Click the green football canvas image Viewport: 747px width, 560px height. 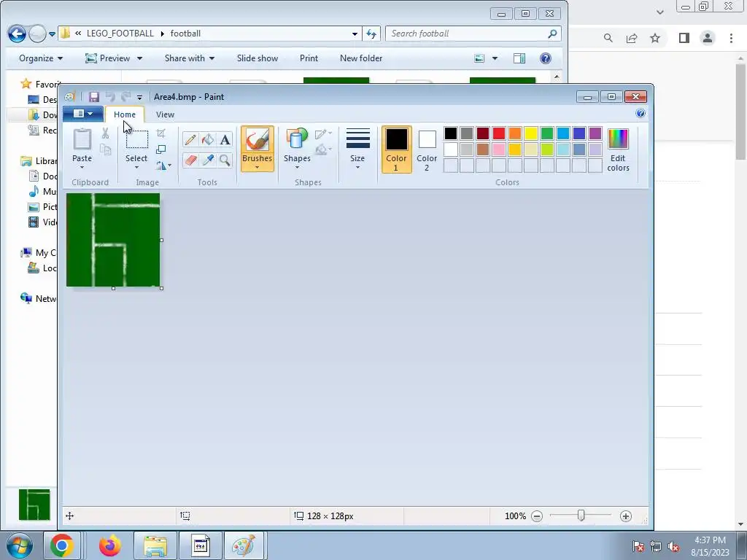click(113, 240)
